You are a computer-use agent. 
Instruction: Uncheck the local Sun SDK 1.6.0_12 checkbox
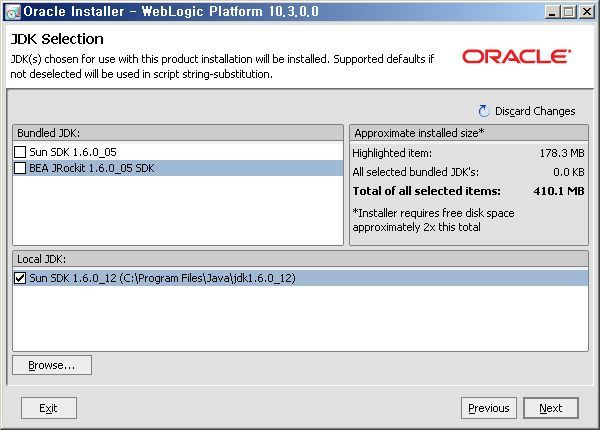pyautogui.click(x=20, y=278)
